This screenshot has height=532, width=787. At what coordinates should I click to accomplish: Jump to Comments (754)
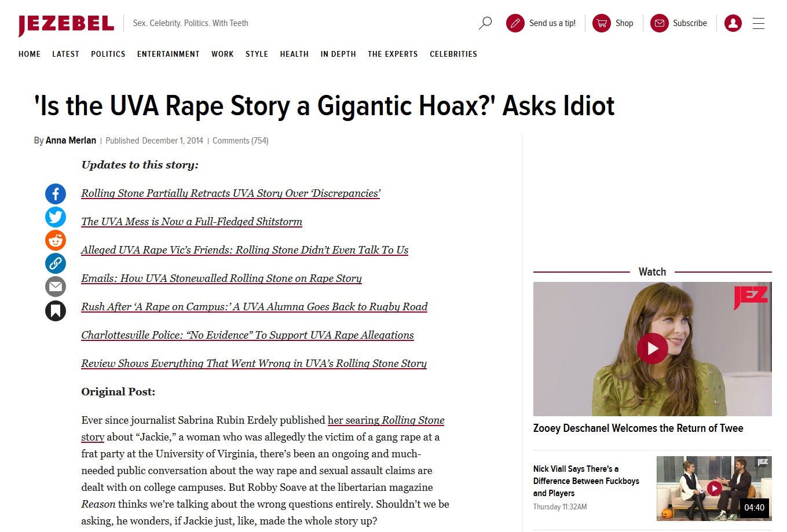[x=240, y=141]
